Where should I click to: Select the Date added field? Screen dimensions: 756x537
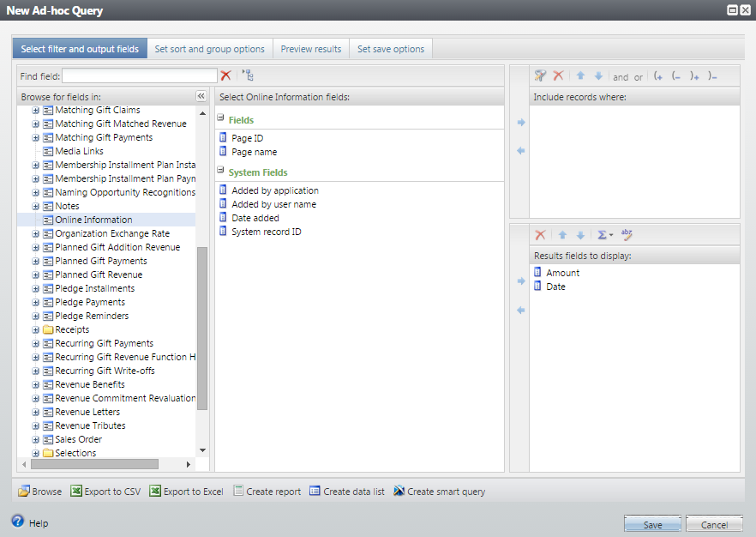tap(255, 218)
